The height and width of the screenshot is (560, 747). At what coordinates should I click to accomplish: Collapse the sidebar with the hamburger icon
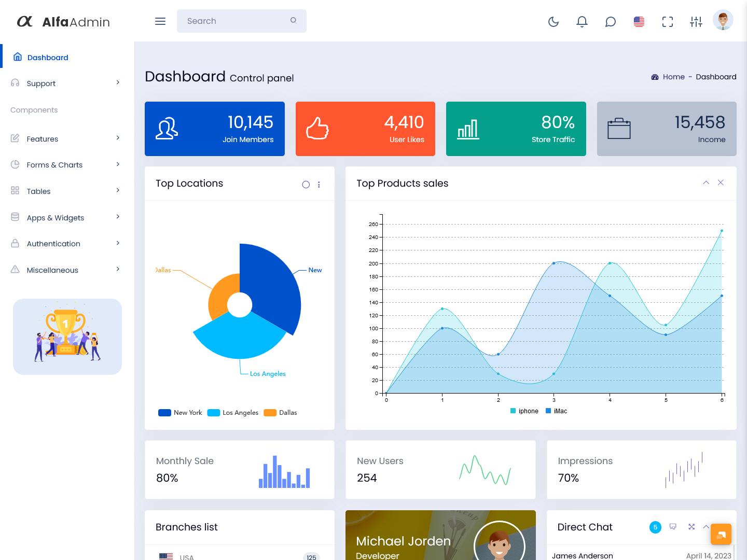(x=160, y=21)
